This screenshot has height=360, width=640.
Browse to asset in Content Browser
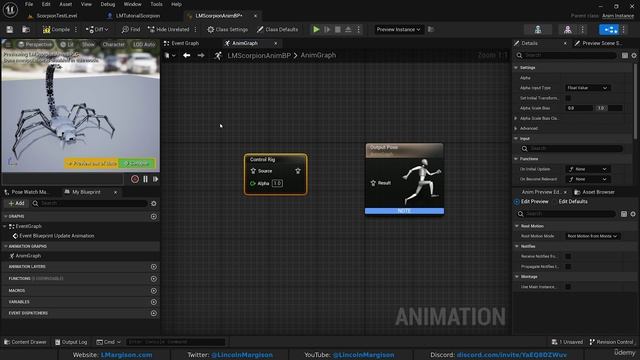[x=26, y=29]
